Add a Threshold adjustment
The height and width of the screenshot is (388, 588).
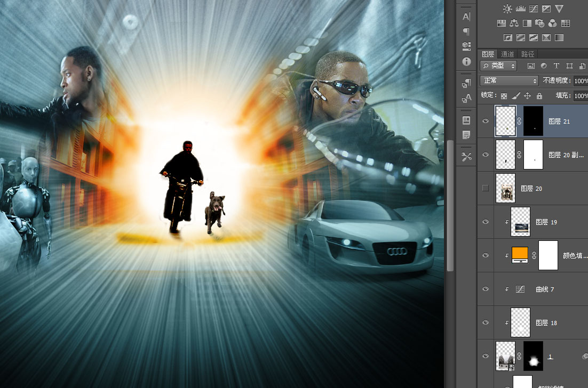pyautogui.click(x=533, y=37)
